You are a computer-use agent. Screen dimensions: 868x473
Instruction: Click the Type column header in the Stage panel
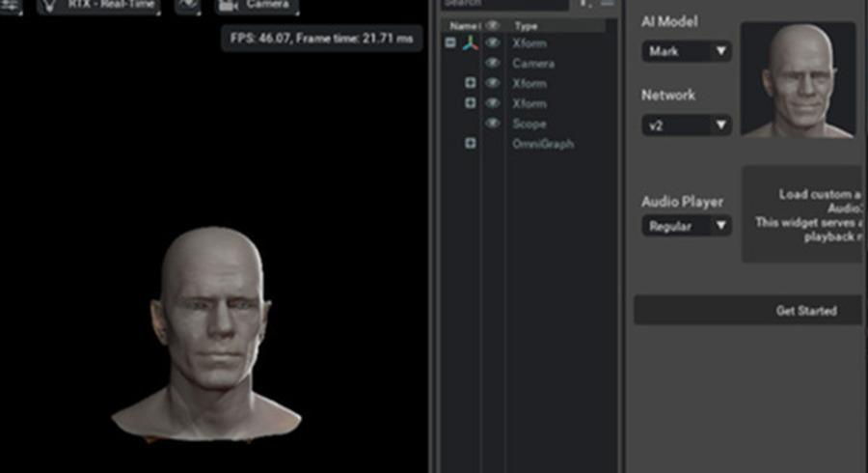(527, 26)
